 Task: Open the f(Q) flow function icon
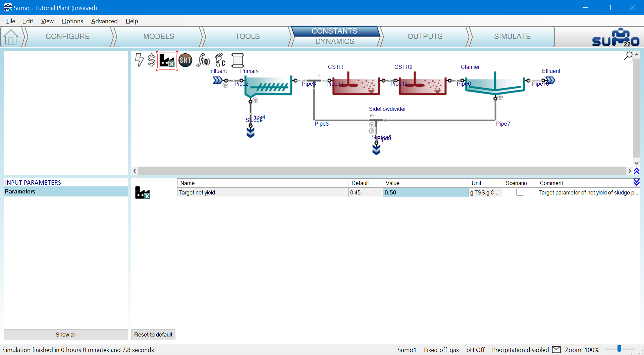click(x=203, y=60)
